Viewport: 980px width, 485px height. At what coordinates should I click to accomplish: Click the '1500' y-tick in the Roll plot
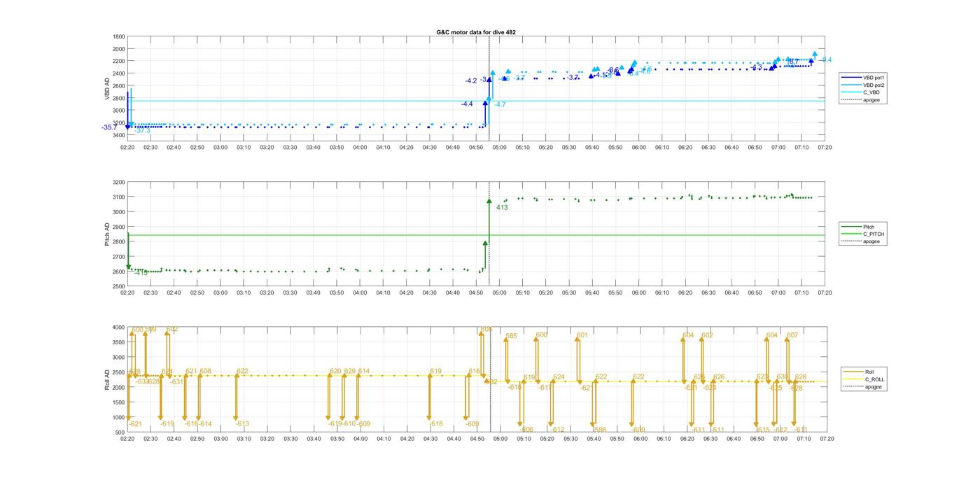tap(118, 402)
